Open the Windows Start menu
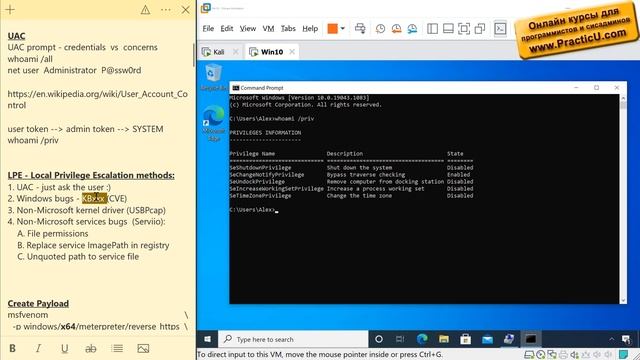This screenshot has width=640, height=360. pos(207,339)
